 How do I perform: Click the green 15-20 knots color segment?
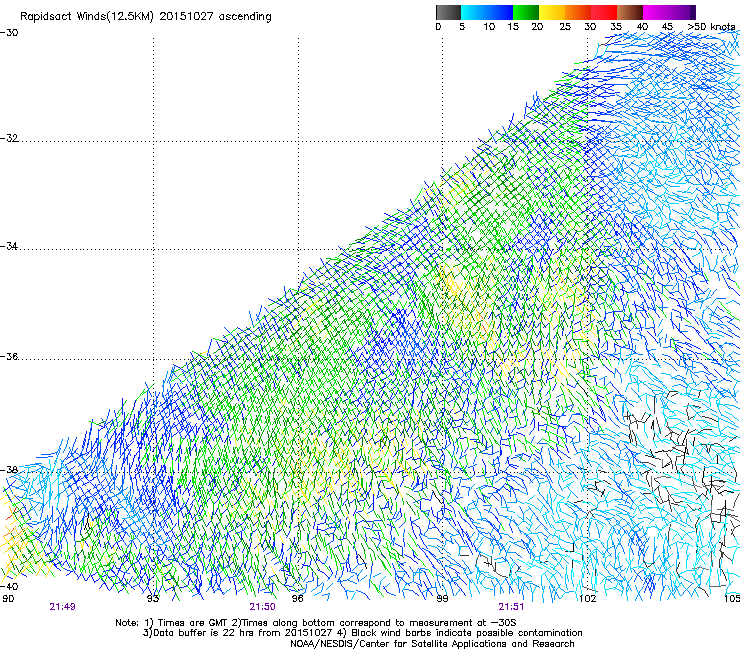[x=526, y=12]
